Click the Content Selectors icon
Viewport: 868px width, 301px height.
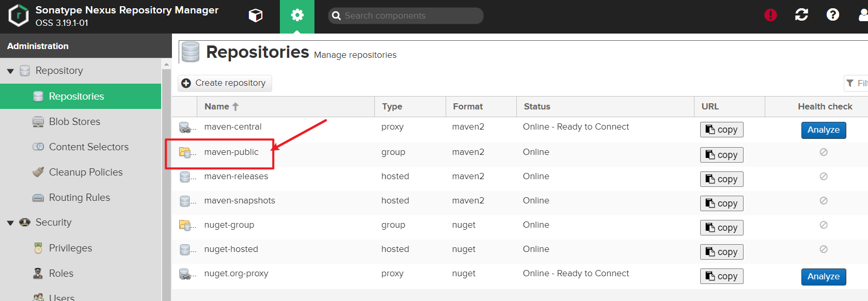tap(38, 147)
